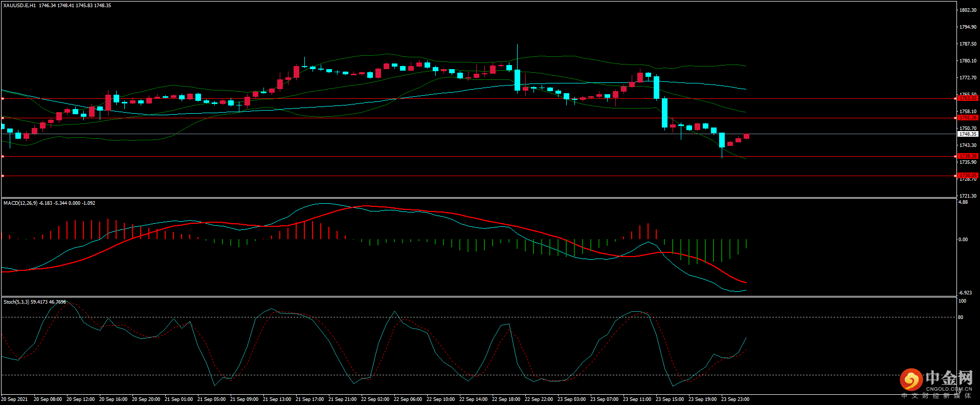Click the MACD 4.88 scale label
Viewport: 980px width, 405px height.
coord(963,202)
